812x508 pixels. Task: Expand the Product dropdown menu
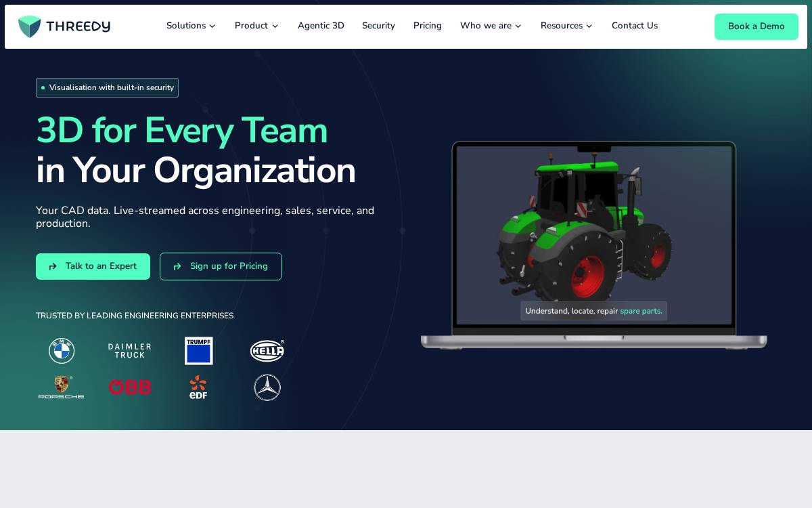[256, 26]
